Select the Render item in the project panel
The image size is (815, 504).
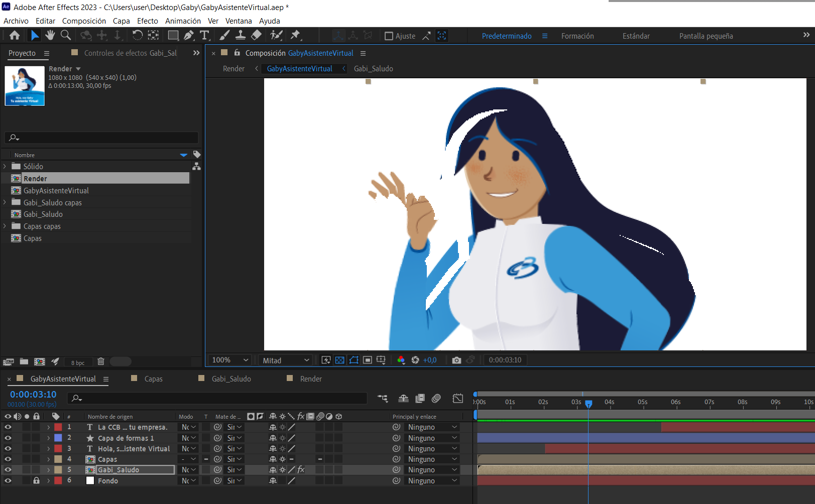coord(35,178)
